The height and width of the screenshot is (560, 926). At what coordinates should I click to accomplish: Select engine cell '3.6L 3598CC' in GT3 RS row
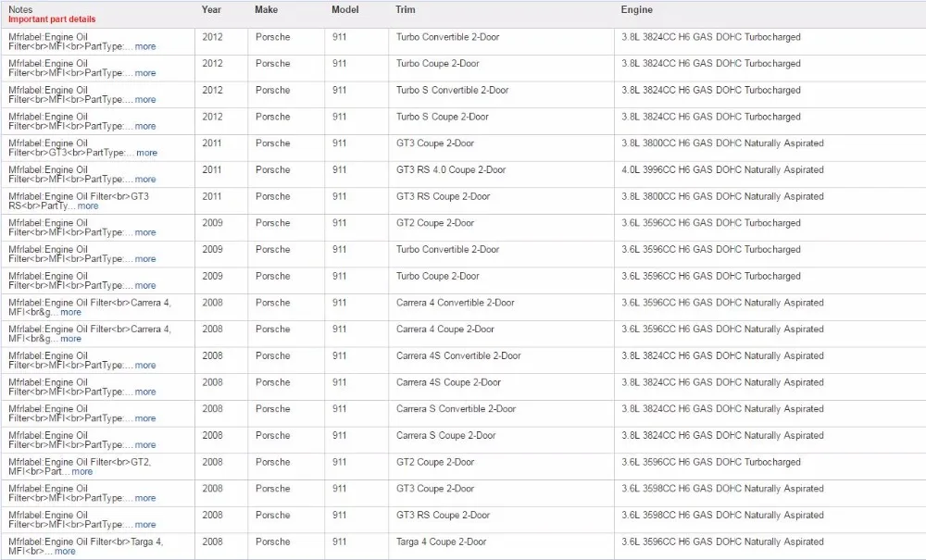[722, 515]
